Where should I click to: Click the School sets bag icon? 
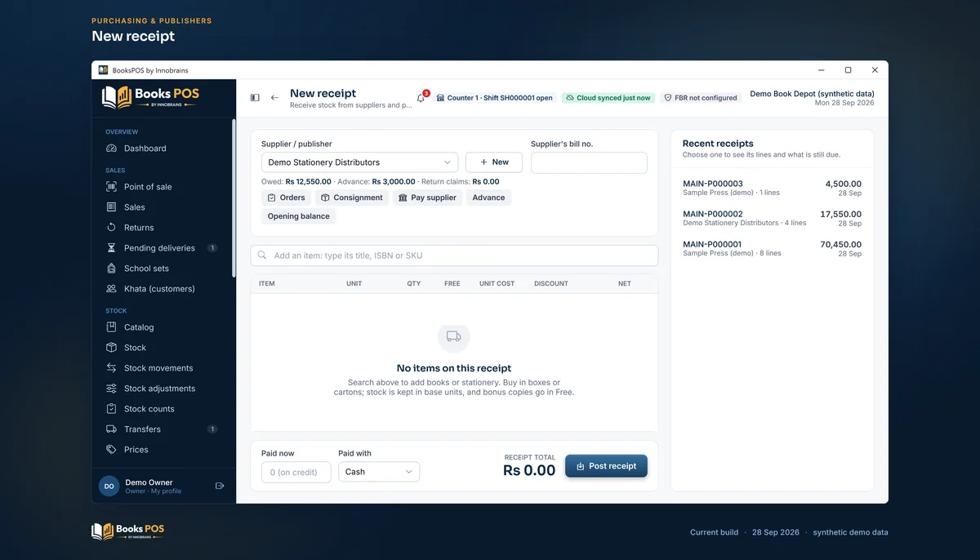[x=112, y=269]
